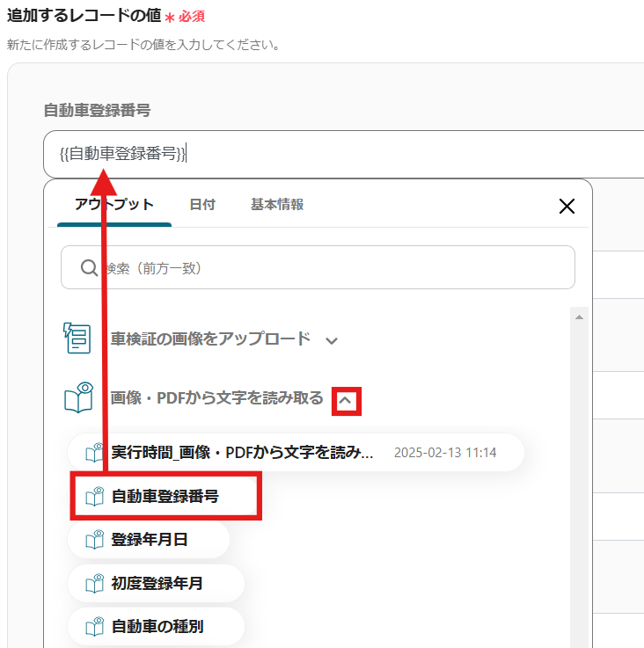
Task: Click the form upload step icon
Action: (77, 339)
